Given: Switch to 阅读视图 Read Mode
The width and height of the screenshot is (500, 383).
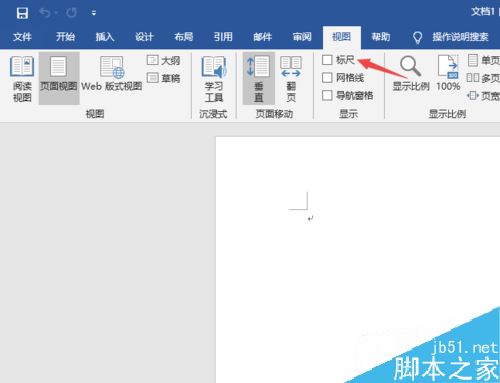Looking at the screenshot, I should click(22, 79).
